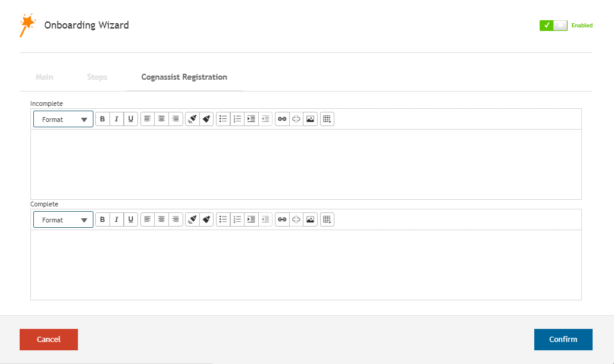Viewport: 614px width, 364px height.
Task: Insert link in the Incomplete editor
Action: (282, 119)
